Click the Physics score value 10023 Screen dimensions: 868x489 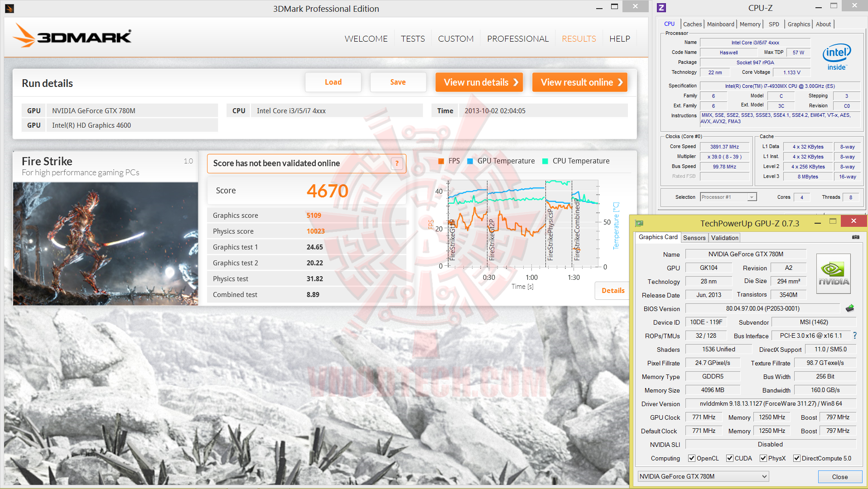(316, 231)
